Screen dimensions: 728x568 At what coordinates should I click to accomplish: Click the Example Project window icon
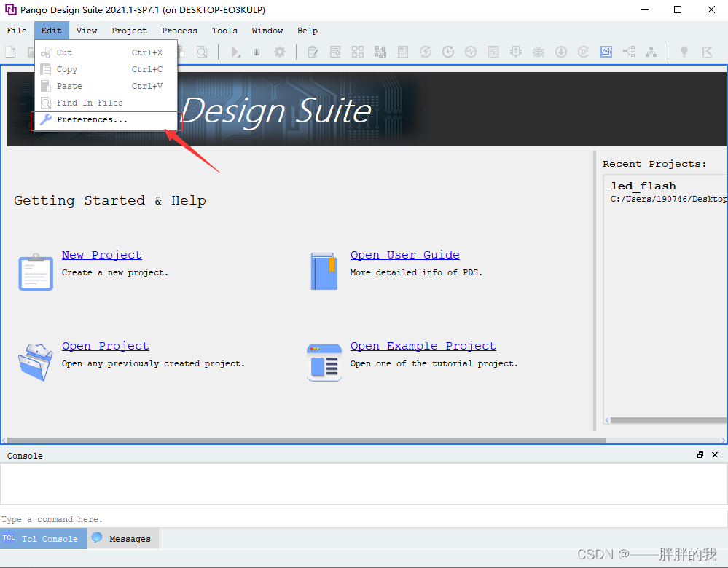(324, 363)
